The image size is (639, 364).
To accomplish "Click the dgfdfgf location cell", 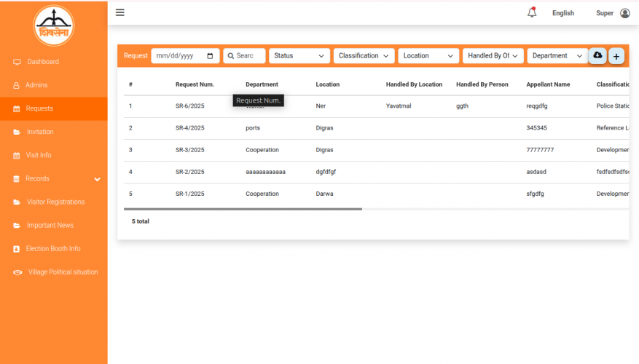I will tap(326, 172).
